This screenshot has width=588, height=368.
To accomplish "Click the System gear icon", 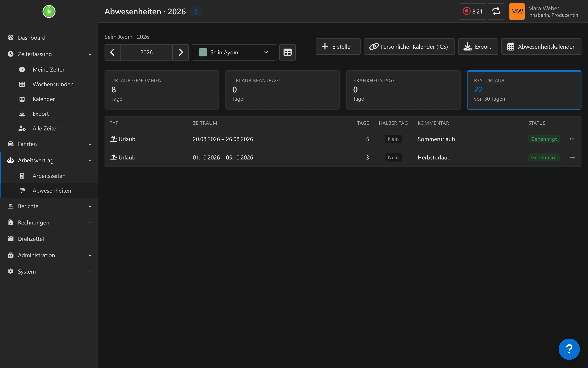I will pyautogui.click(x=10, y=271).
